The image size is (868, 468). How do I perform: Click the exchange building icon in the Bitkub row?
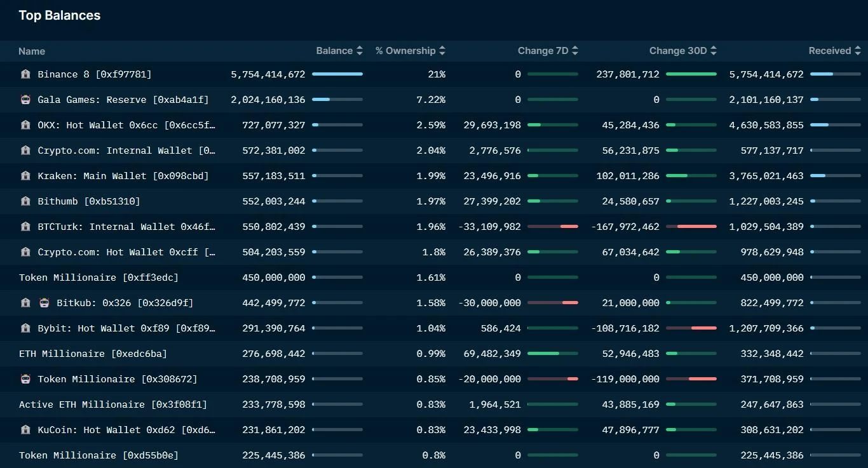(25, 303)
